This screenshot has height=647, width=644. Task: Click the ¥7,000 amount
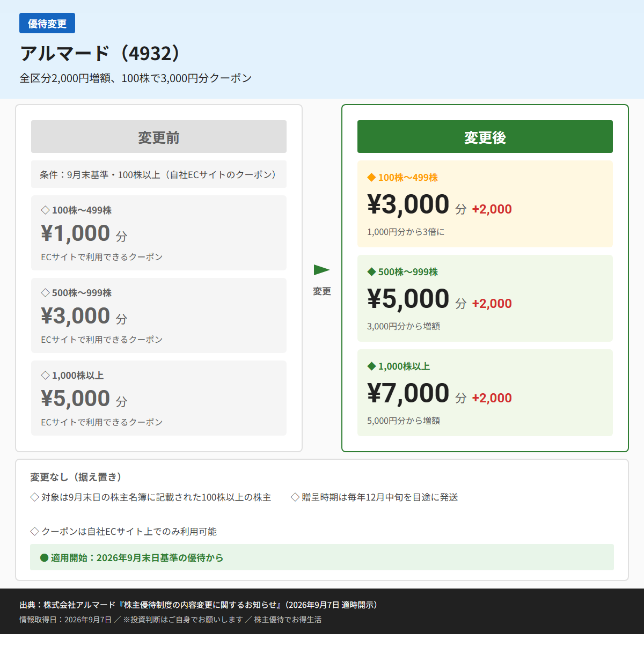pyautogui.click(x=408, y=393)
